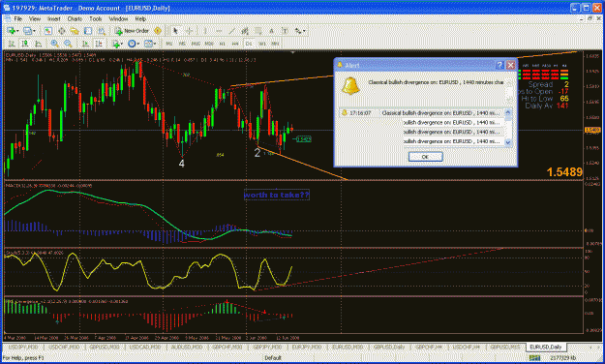Open the Strategy Tester icon

[101, 31]
